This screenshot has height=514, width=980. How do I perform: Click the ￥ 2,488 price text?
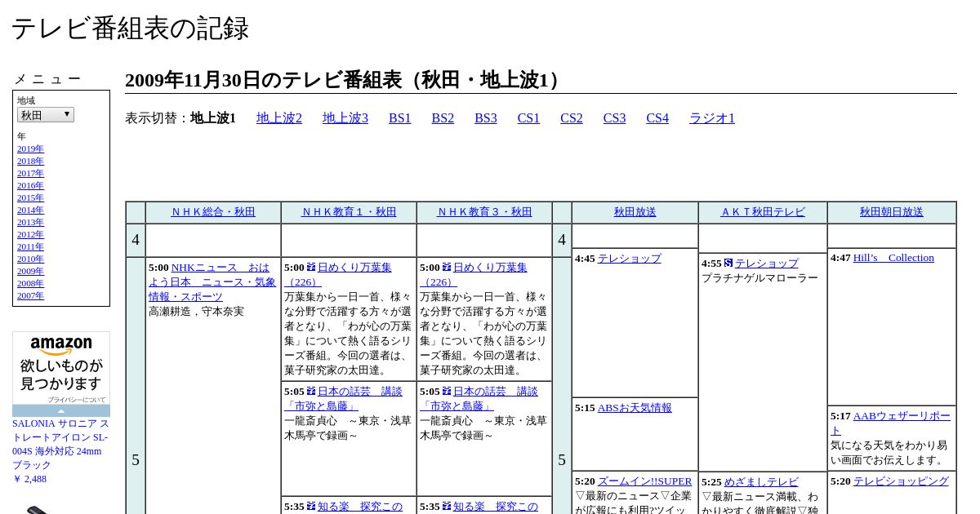coord(29,479)
